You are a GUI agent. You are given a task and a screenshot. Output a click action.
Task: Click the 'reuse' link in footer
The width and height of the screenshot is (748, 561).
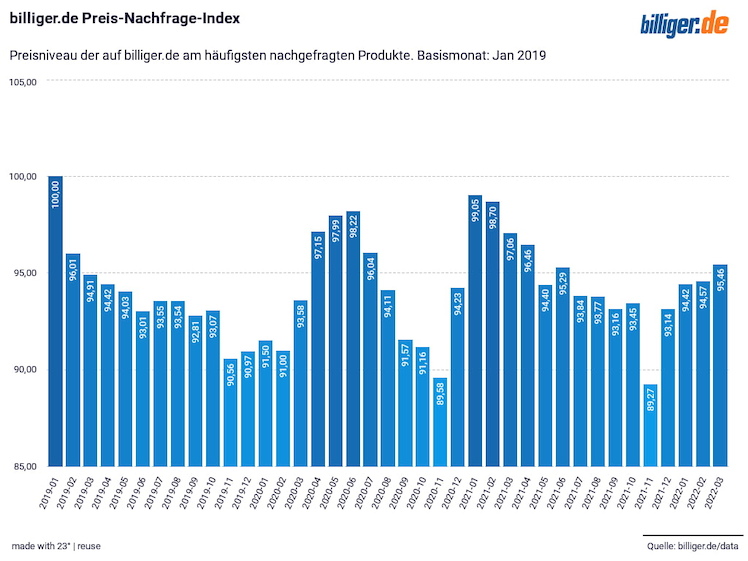(89, 546)
